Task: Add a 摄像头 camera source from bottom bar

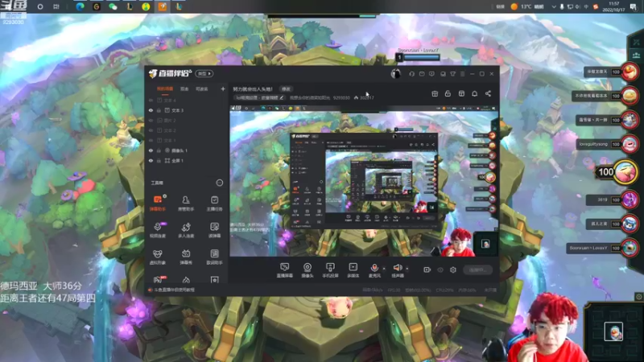Action: pyautogui.click(x=308, y=270)
